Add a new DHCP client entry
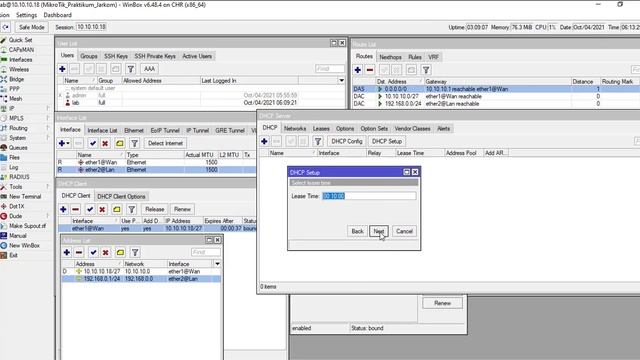The height and width of the screenshot is (360, 640). pos(63,209)
